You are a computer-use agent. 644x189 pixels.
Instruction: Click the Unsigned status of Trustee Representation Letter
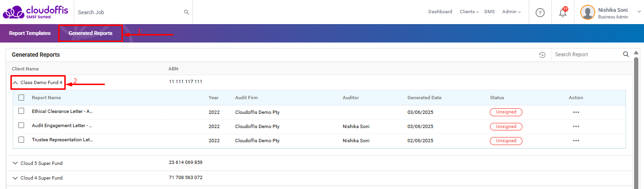506,141
